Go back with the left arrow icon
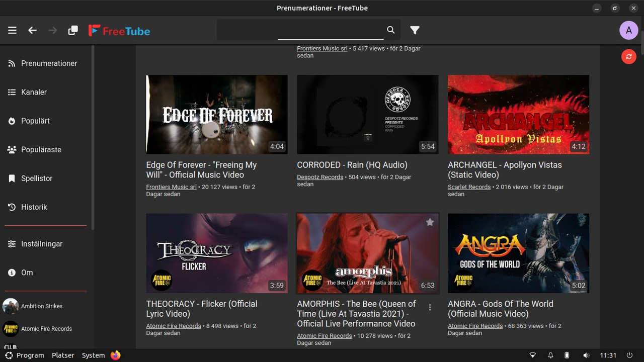Screen dimensions: 644x362 tap(33, 31)
